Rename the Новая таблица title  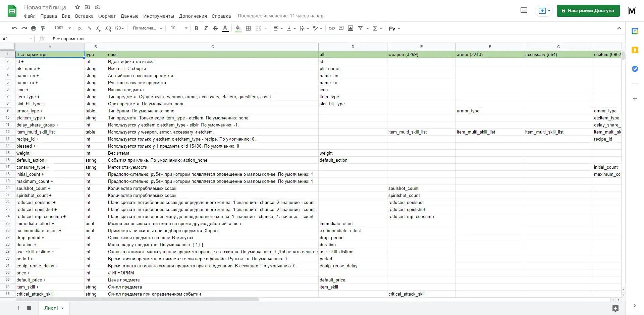[45, 7]
